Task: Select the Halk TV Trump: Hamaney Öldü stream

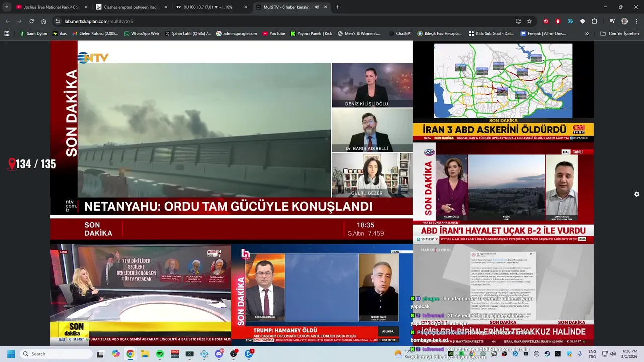Action: [322, 295]
